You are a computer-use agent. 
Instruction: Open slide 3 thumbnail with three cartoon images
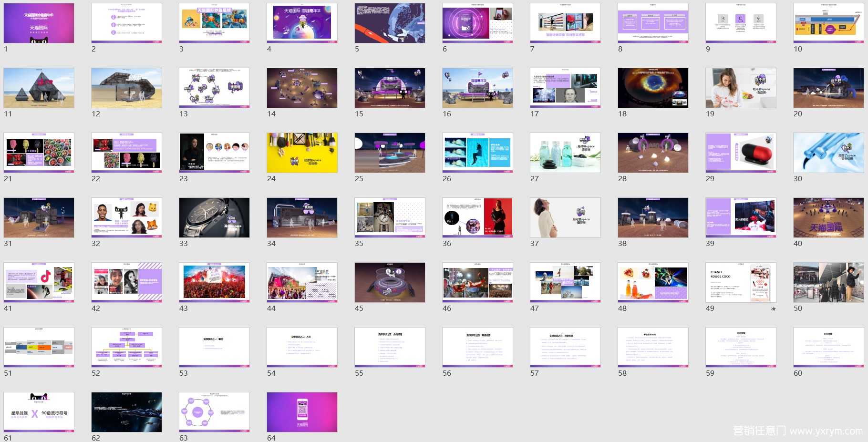tap(214, 23)
